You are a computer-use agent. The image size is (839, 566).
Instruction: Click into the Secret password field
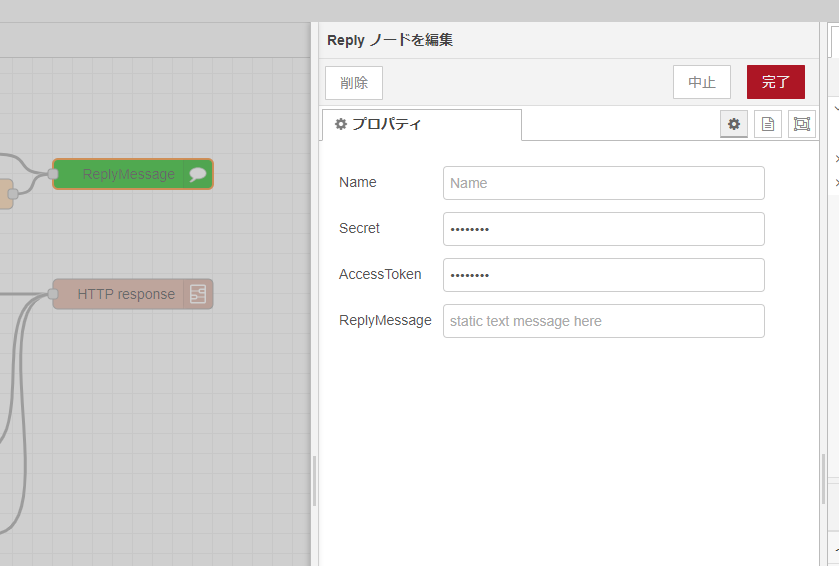(603, 229)
